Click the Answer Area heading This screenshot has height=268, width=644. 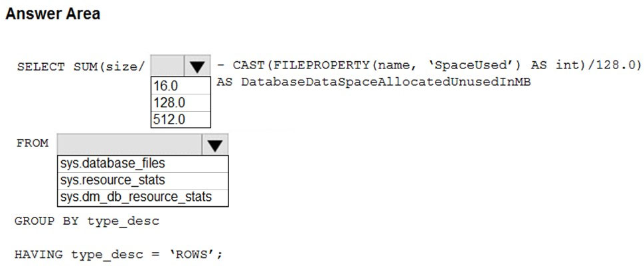click(52, 14)
